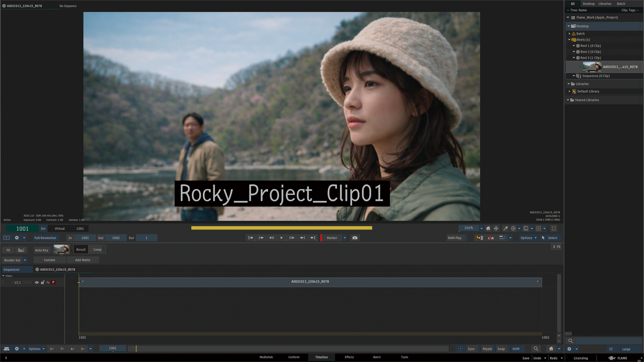Take a snapshot with the camera icon
This screenshot has height=362, width=644.
coord(355,238)
